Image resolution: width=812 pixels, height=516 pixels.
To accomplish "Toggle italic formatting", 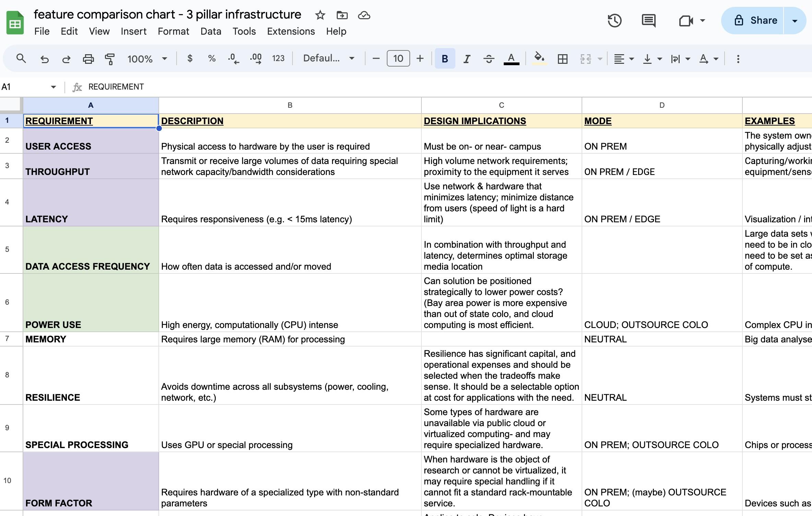I will 466,58.
